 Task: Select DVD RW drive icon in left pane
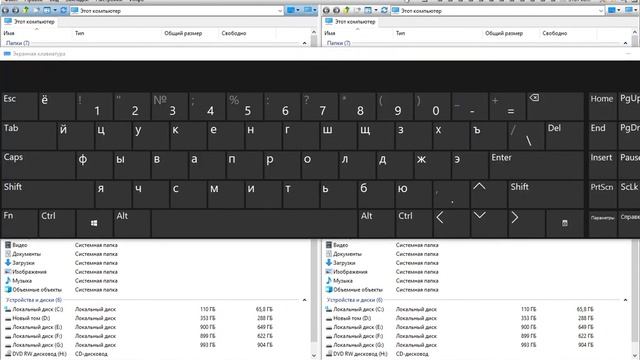click(x=8, y=354)
